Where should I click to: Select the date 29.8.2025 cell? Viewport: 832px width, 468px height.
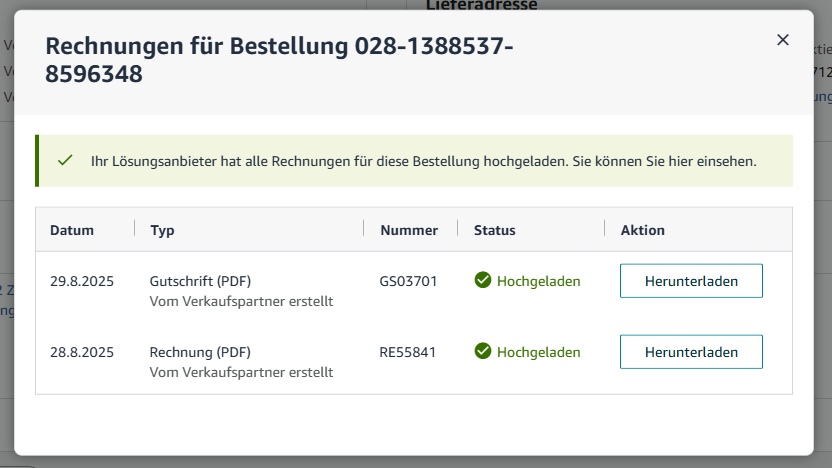tap(82, 281)
